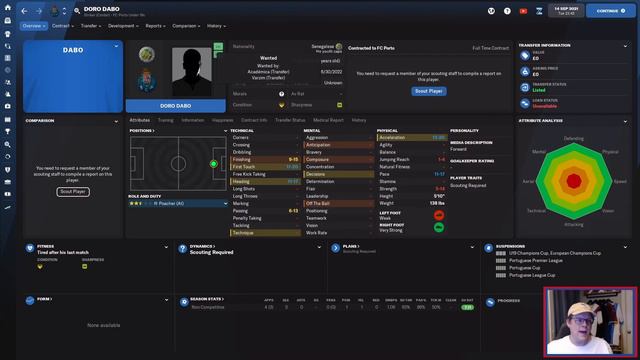This screenshot has height=360, width=640.
Task: Open the Inbox icon in sidebar
Action: click(8, 20)
